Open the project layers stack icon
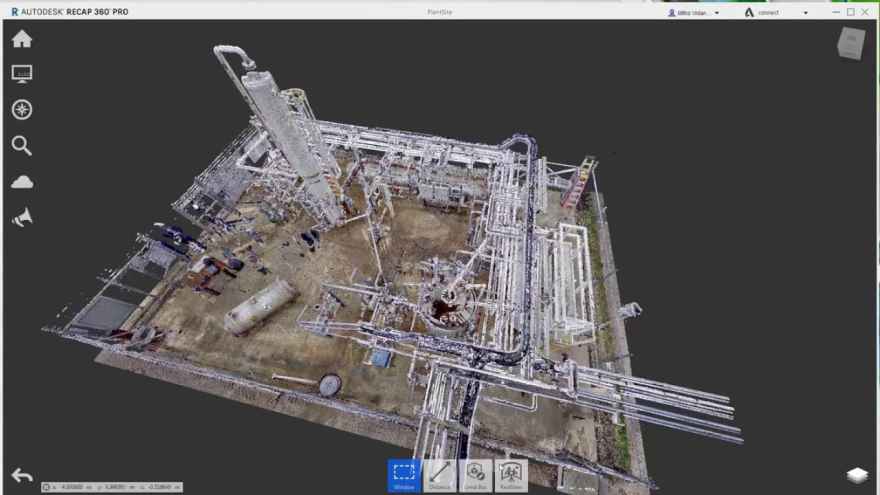Screen dimensions: 880x495 click(857, 475)
